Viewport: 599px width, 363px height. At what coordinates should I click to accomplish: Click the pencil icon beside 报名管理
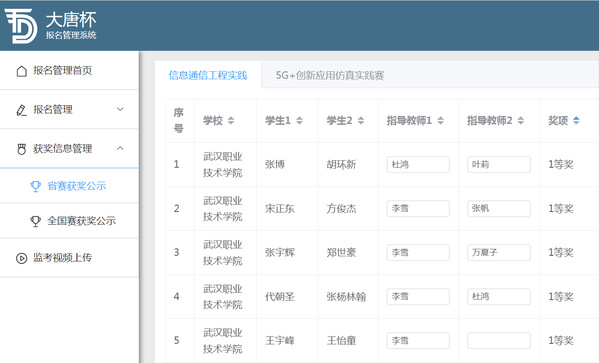coord(21,110)
